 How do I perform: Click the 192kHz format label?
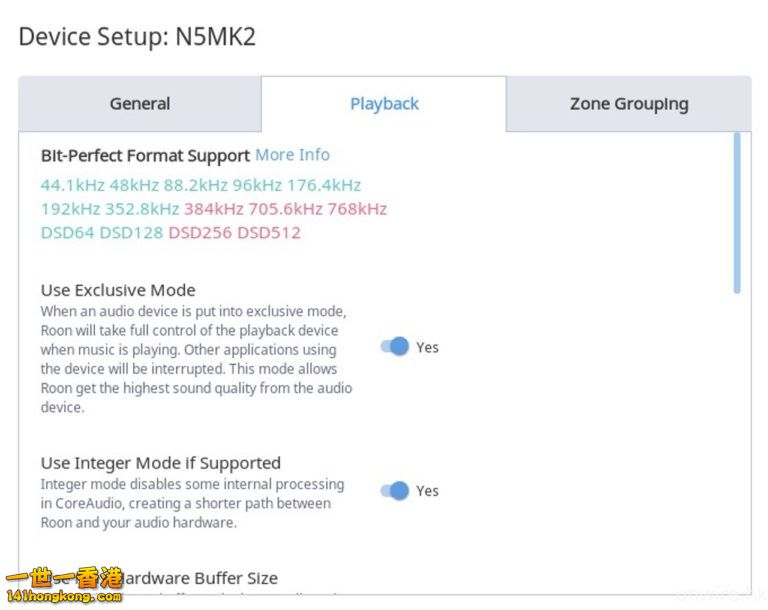tap(70, 209)
